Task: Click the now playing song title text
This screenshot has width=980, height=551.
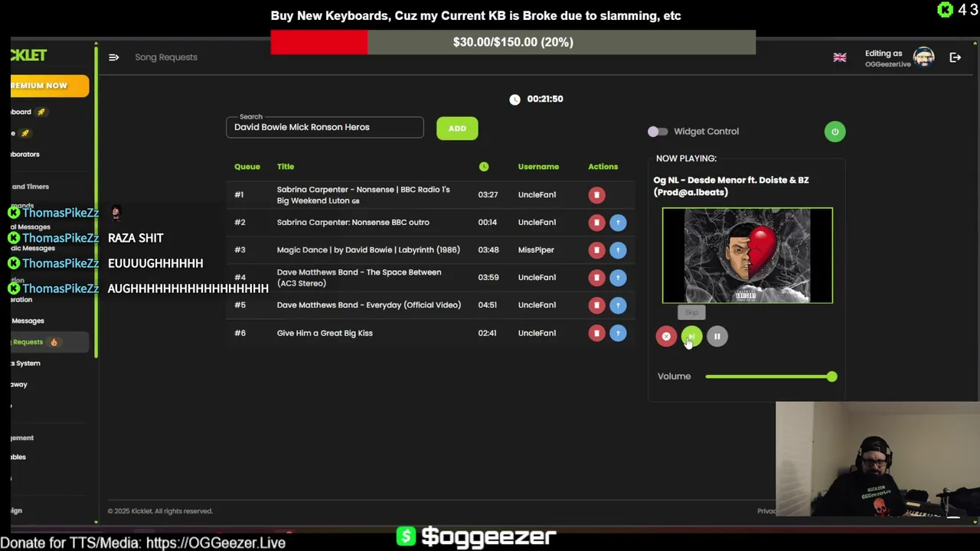Action: click(731, 186)
